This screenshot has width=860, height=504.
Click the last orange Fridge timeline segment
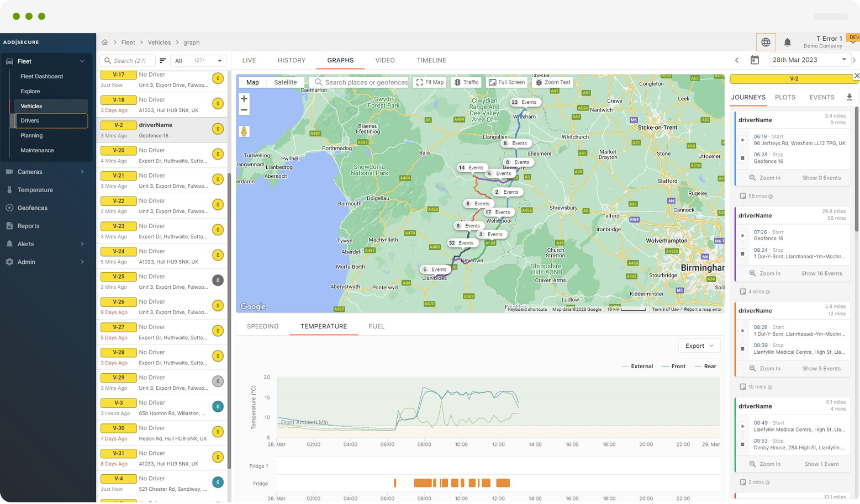pos(503,483)
